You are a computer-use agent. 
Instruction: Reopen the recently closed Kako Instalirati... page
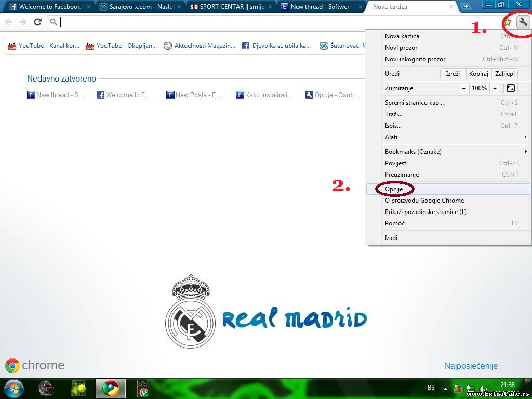pyautogui.click(x=264, y=95)
